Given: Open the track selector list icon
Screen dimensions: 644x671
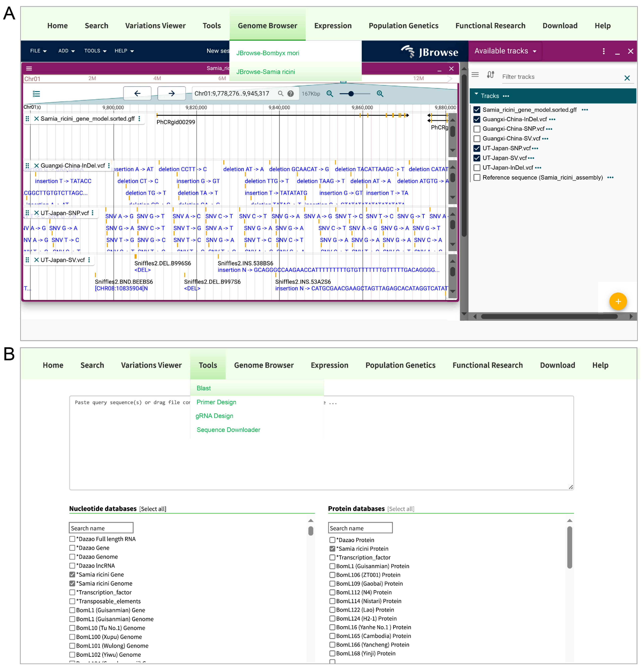Looking at the screenshot, I should (x=36, y=94).
